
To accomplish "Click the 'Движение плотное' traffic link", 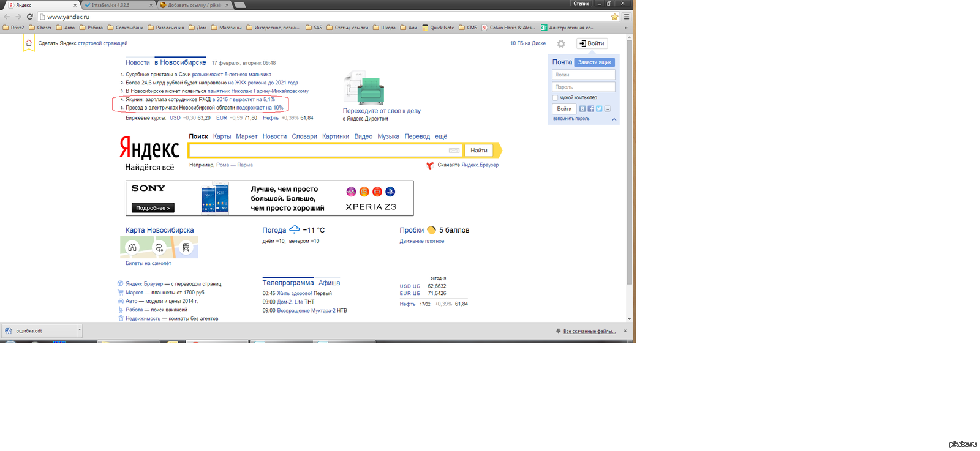I will [422, 241].
